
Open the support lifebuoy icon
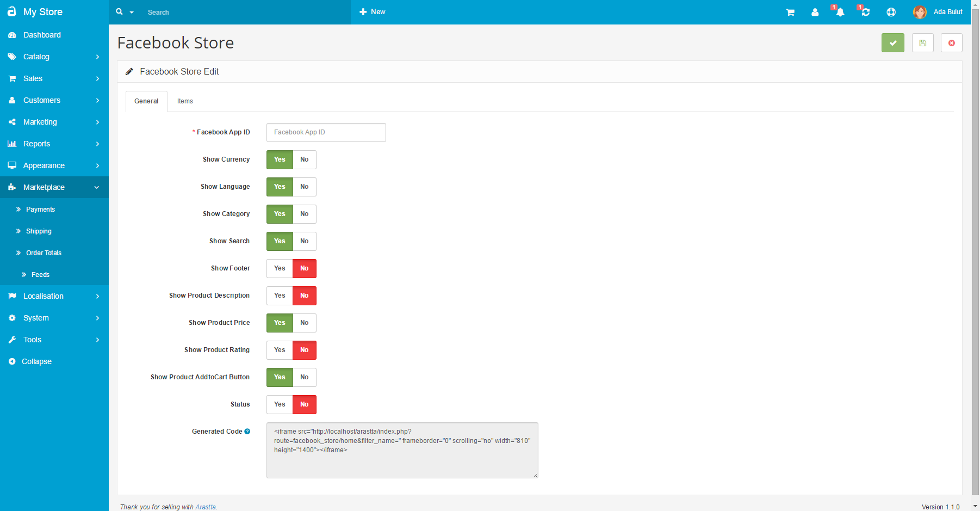tap(891, 12)
